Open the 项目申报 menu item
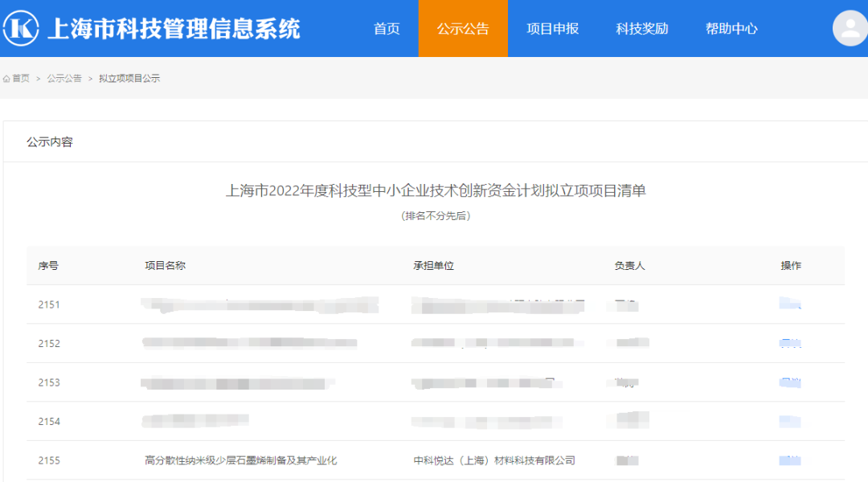Screen dimensions: 868x482 coord(553,29)
